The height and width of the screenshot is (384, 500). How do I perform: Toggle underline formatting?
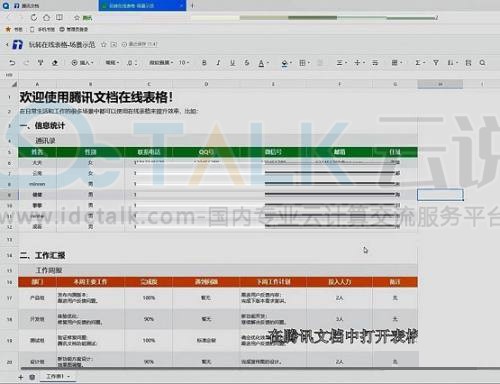click(x=232, y=63)
